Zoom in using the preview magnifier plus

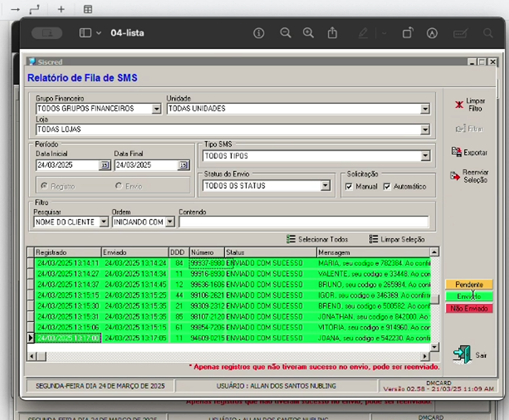308,33
